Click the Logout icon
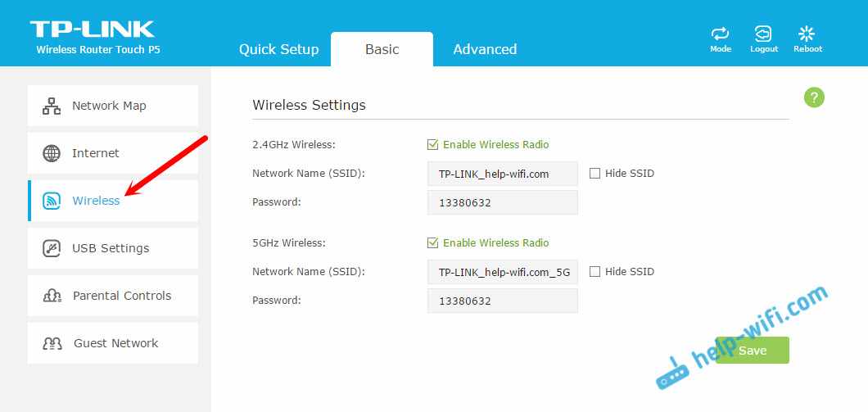 pos(763,34)
